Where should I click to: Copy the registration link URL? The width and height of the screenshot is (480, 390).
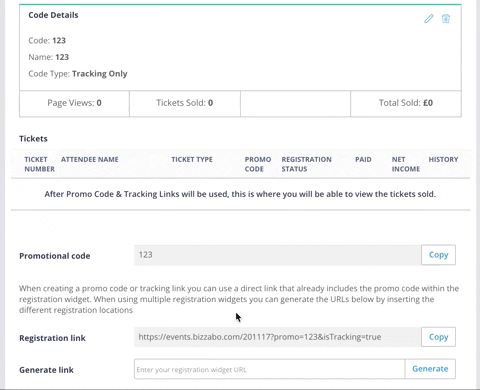438,337
